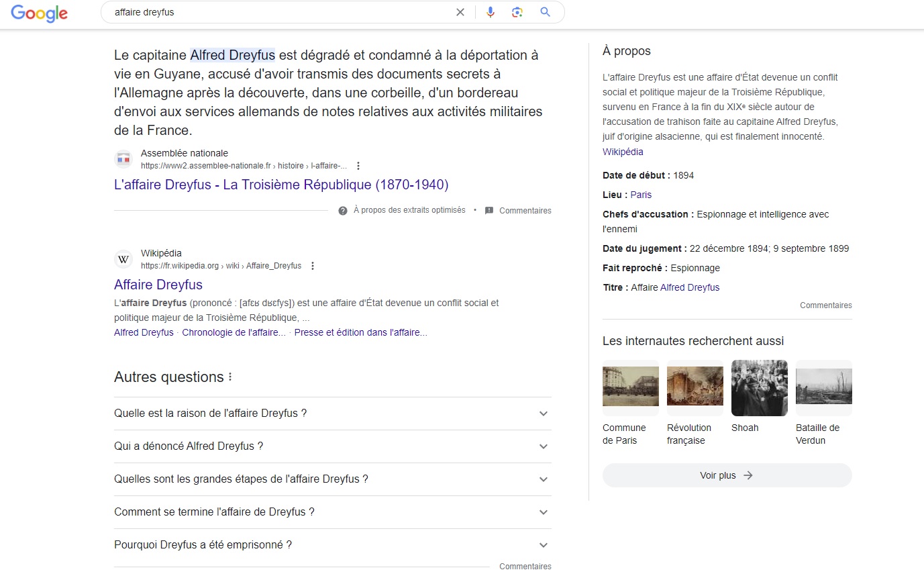924x578 pixels.
Task: Expand 'Quelle est la raison de l'affaire Dreyfus ?'
Action: pyautogui.click(x=333, y=414)
